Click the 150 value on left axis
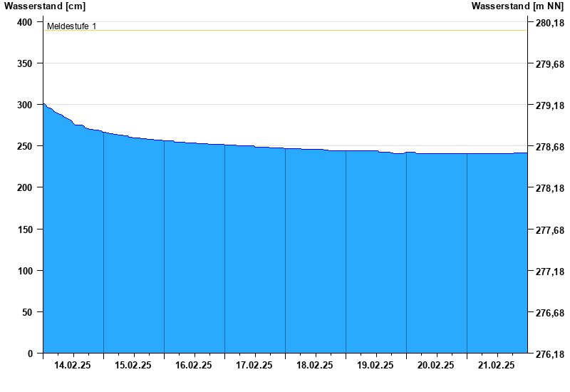The width and height of the screenshot is (570, 392). pyautogui.click(x=25, y=229)
